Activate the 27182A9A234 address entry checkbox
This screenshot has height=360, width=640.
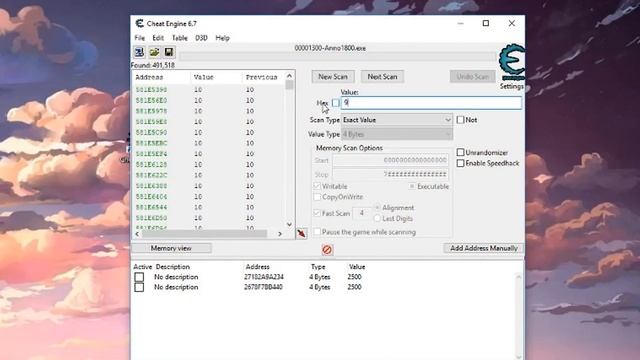(139, 277)
